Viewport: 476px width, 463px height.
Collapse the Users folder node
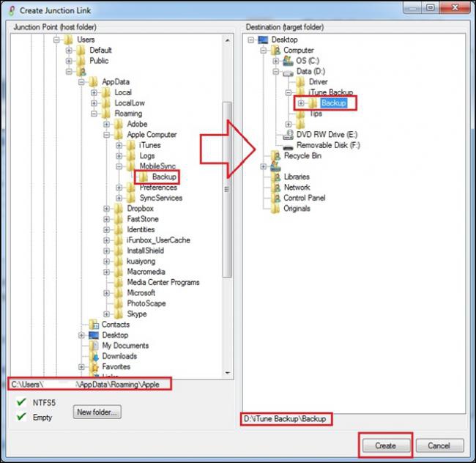[x=56, y=40]
